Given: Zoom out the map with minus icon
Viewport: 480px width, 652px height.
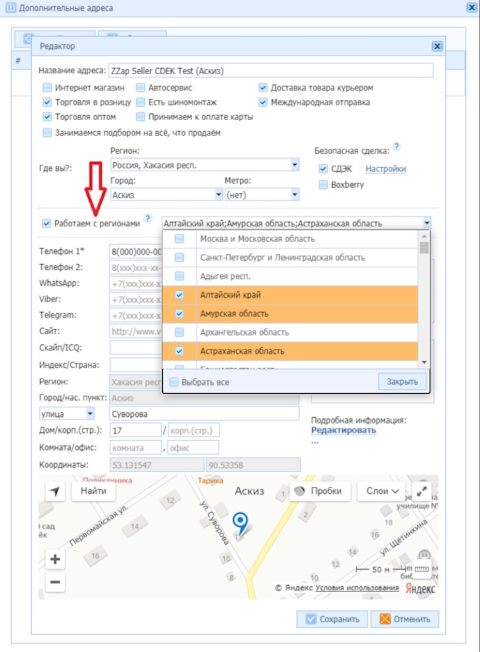Looking at the screenshot, I should point(55,582).
